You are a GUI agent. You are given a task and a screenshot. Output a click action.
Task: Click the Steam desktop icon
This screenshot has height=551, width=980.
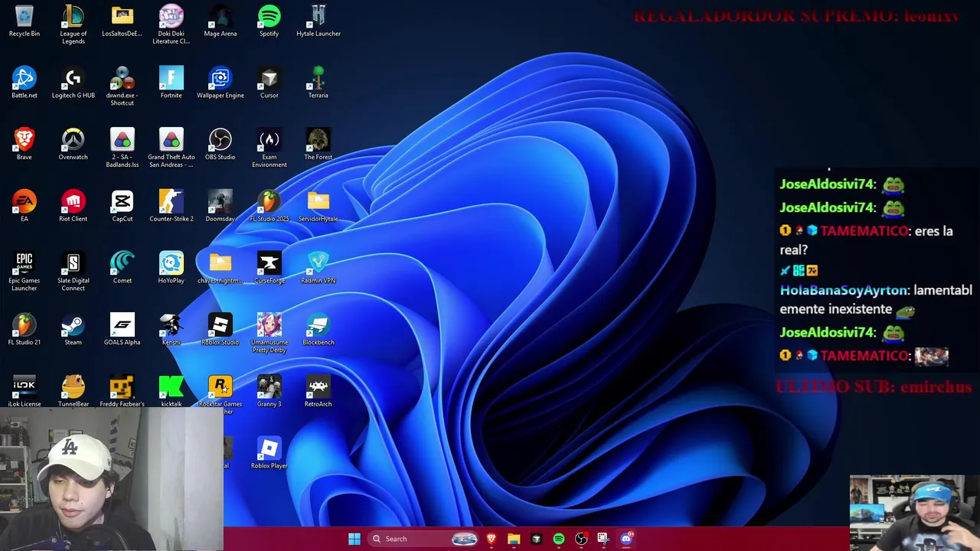coord(73,330)
